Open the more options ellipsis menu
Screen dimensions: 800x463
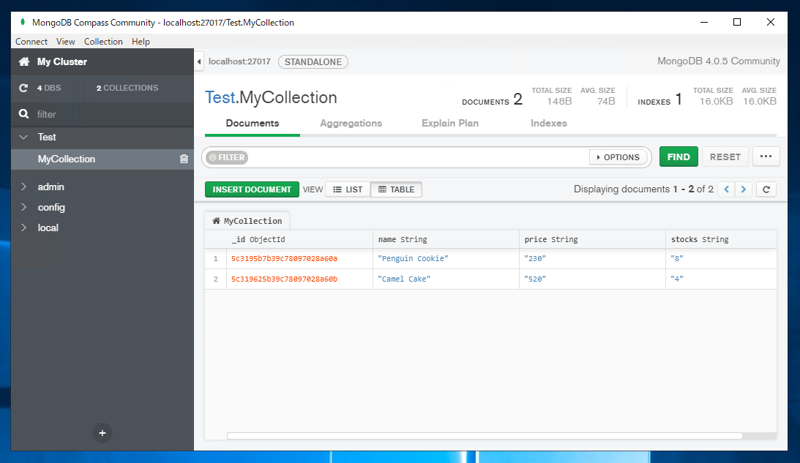[x=766, y=157]
